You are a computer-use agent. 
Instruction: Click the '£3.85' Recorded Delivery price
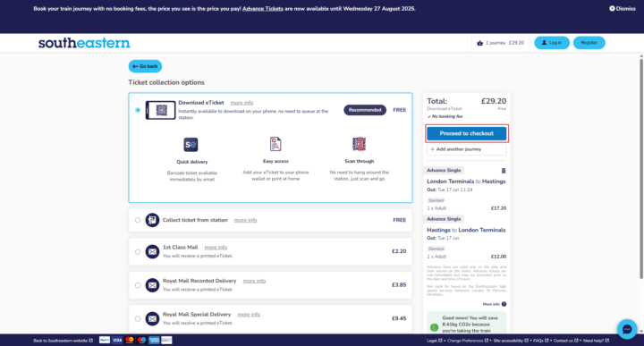pyautogui.click(x=399, y=284)
